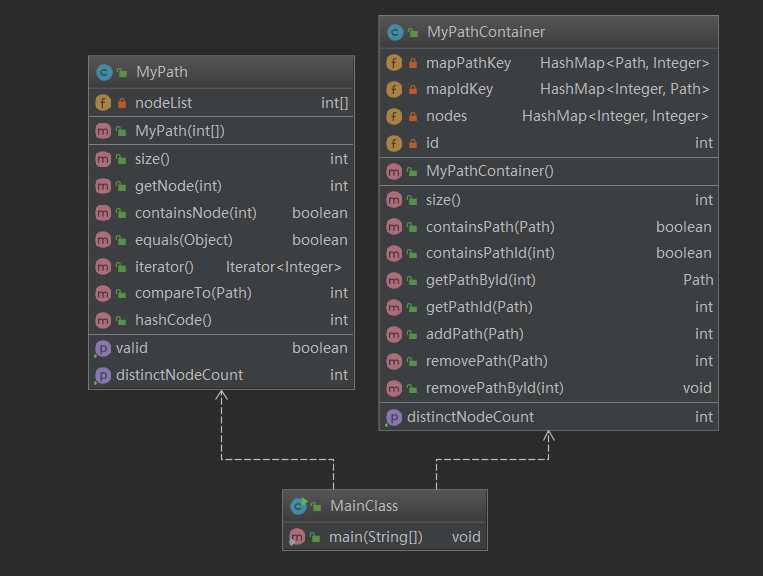The width and height of the screenshot is (763, 576).
Task: Click the method icon beside addPath(Path)
Action: point(395,334)
